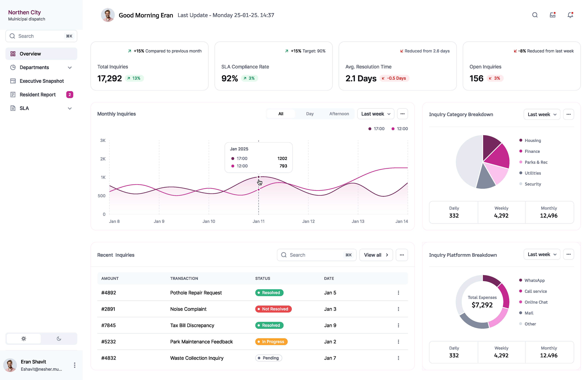Open Inquiry Category Breakdown more options

[568, 114]
